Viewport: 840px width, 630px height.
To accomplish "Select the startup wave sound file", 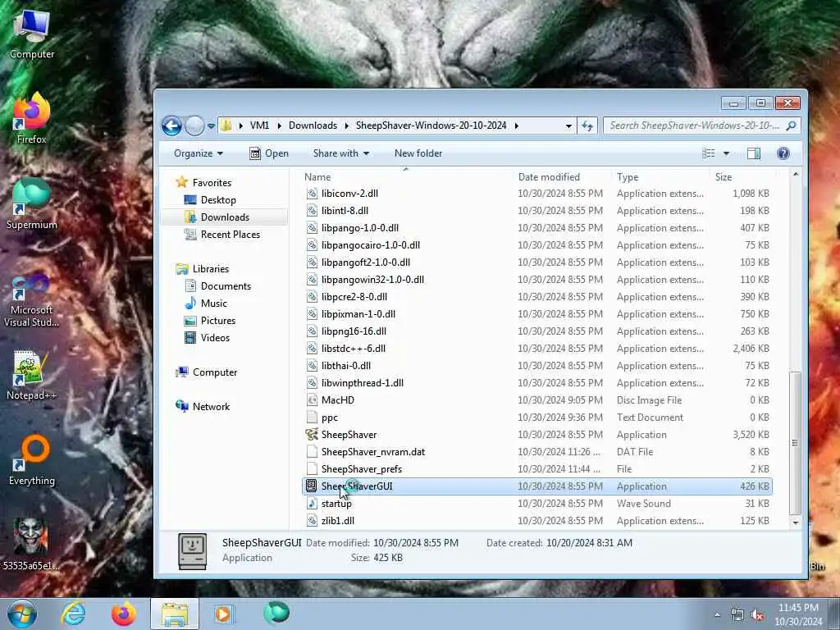I will (536, 504).
